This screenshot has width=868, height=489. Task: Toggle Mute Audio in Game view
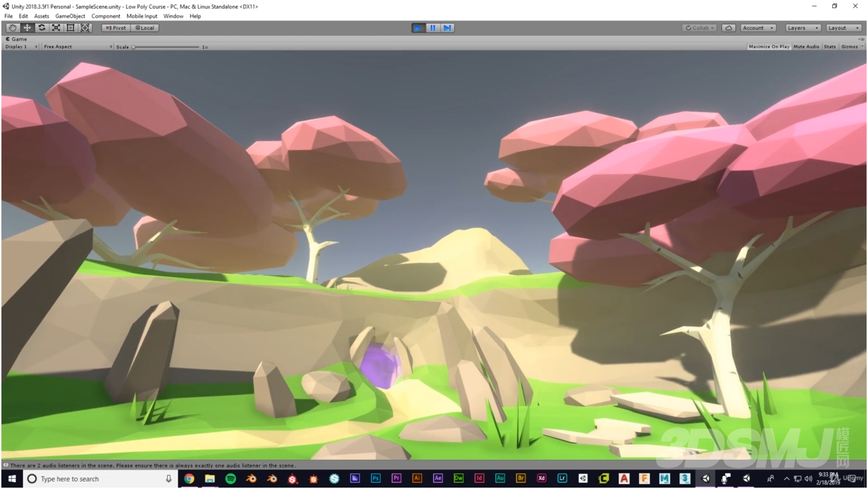[806, 47]
